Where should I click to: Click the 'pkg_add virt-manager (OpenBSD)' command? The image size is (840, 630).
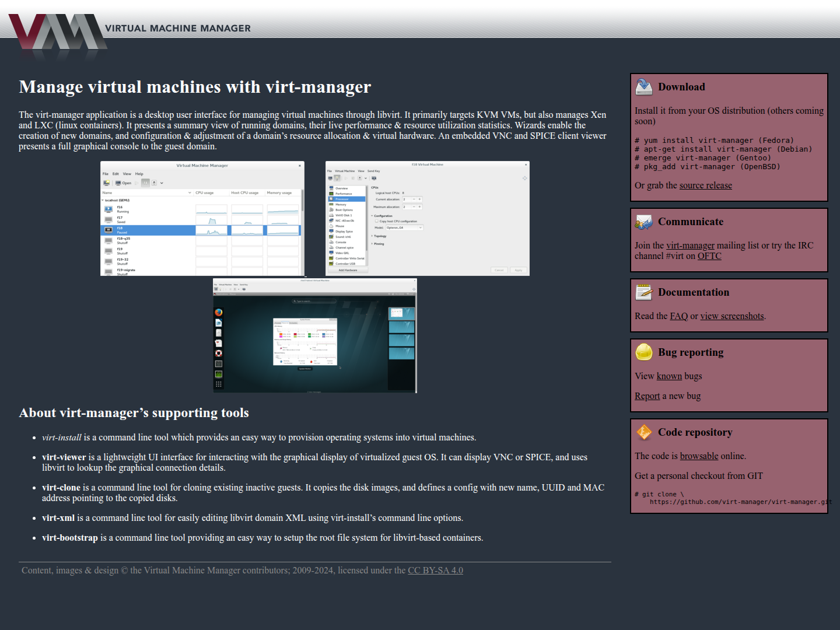708,167
